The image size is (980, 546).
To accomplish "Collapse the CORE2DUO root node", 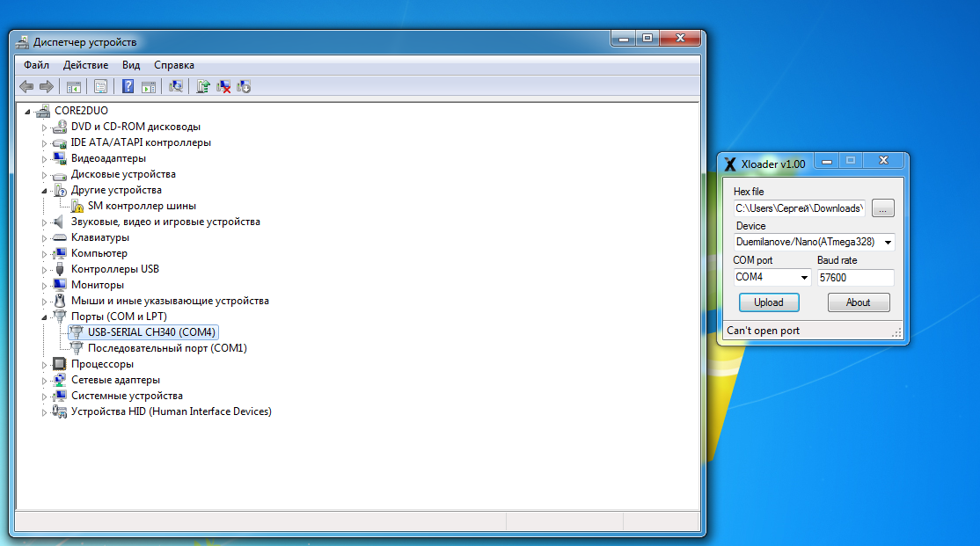I will point(27,111).
